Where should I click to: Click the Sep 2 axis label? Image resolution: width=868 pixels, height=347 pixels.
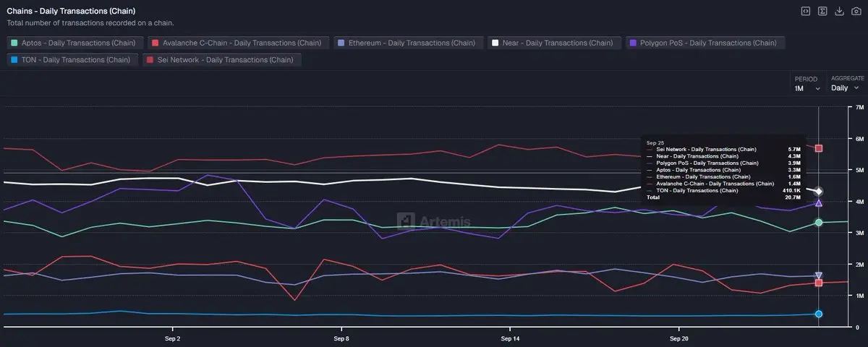point(172,338)
